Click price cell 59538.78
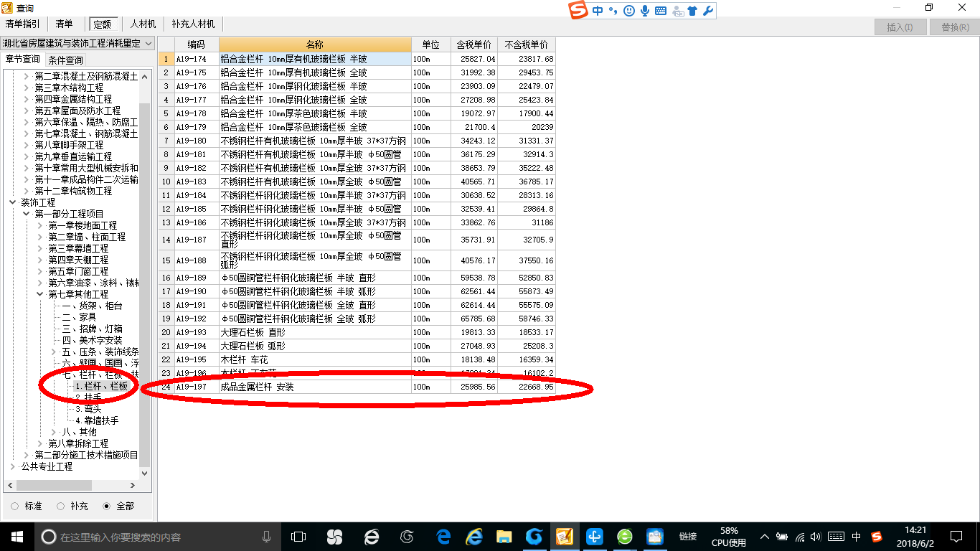Screen dimensions: 980x551 pyautogui.click(x=473, y=278)
